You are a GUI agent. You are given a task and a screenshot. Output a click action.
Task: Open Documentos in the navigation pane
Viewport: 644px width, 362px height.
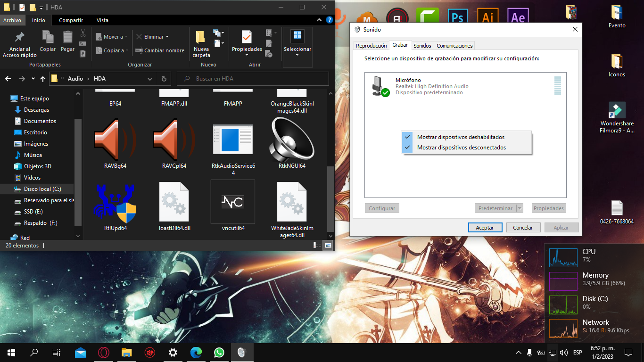pos(40,121)
